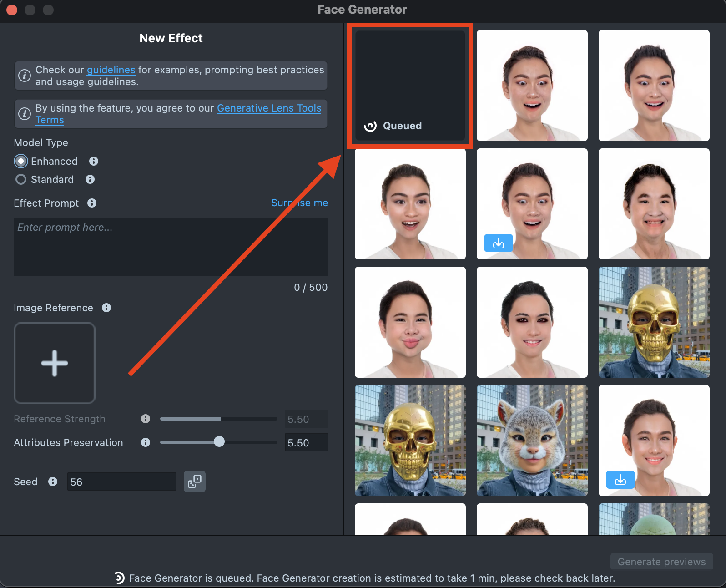Click the Surprise me link

click(x=299, y=203)
